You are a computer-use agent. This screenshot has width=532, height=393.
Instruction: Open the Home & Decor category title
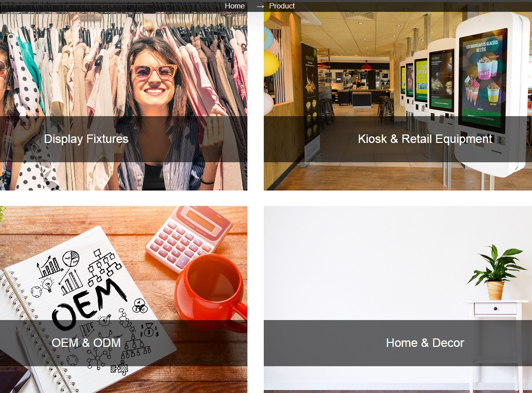(x=425, y=343)
